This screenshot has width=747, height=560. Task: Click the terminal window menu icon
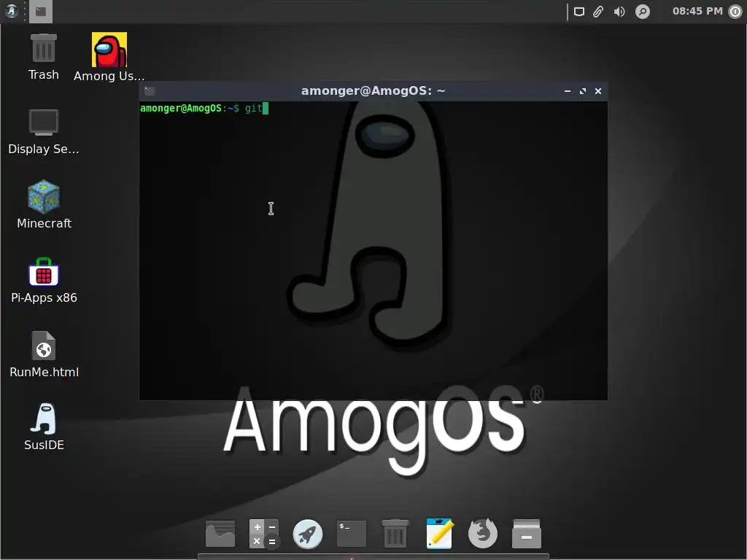pyautogui.click(x=150, y=91)
